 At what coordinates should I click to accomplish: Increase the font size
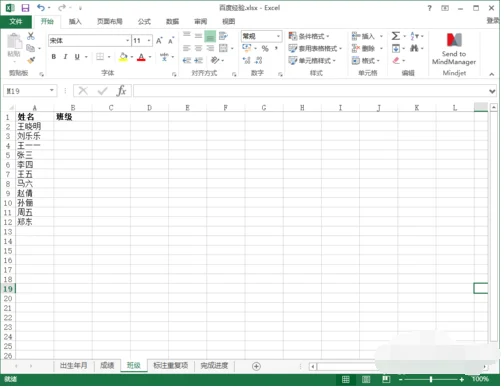tap(159, 41)
